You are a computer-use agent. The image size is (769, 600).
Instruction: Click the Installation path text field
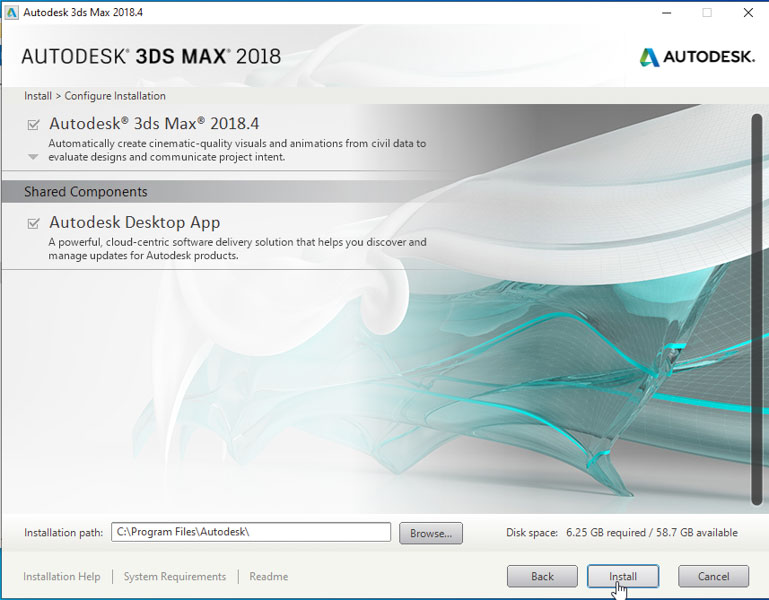tap(251, 532)
